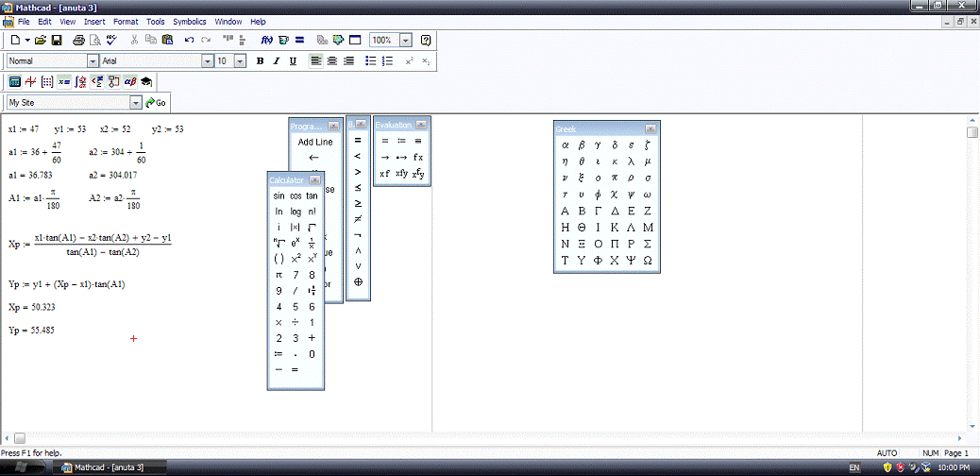Insert Omega from Greek palette
This screenshot has width=980, height=476.
coord(647,260)
